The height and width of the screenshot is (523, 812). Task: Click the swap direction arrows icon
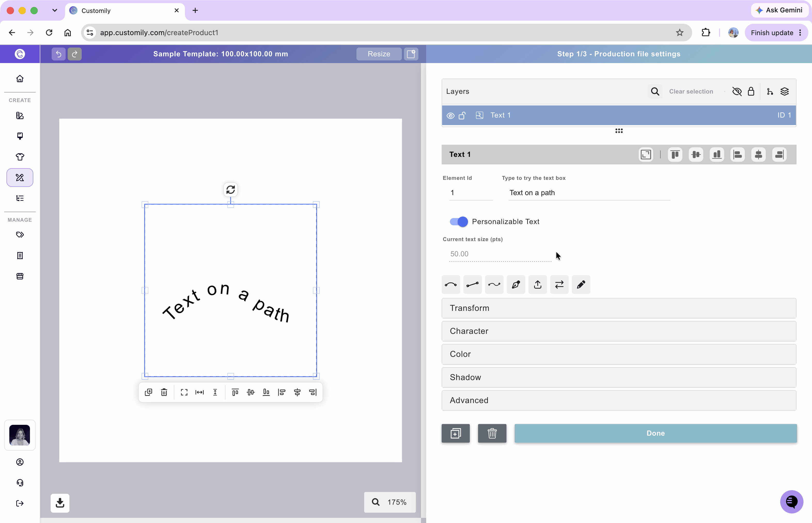559,284
